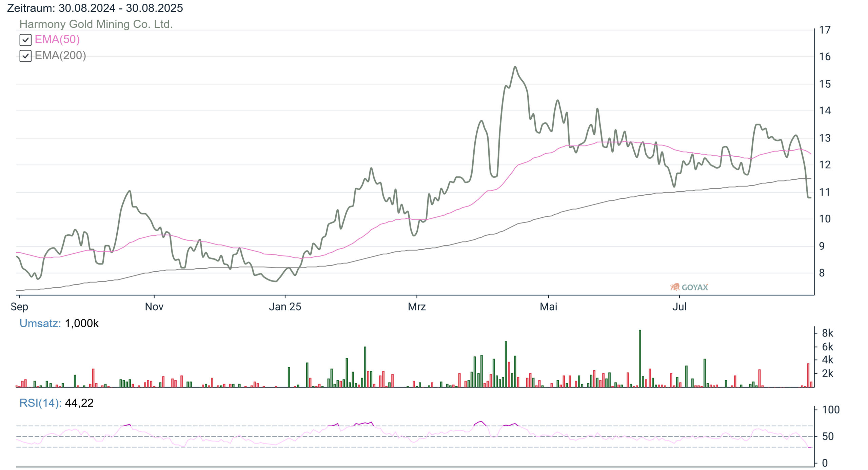
Task: Click the 11 price axis label
Action: point(825,192)
